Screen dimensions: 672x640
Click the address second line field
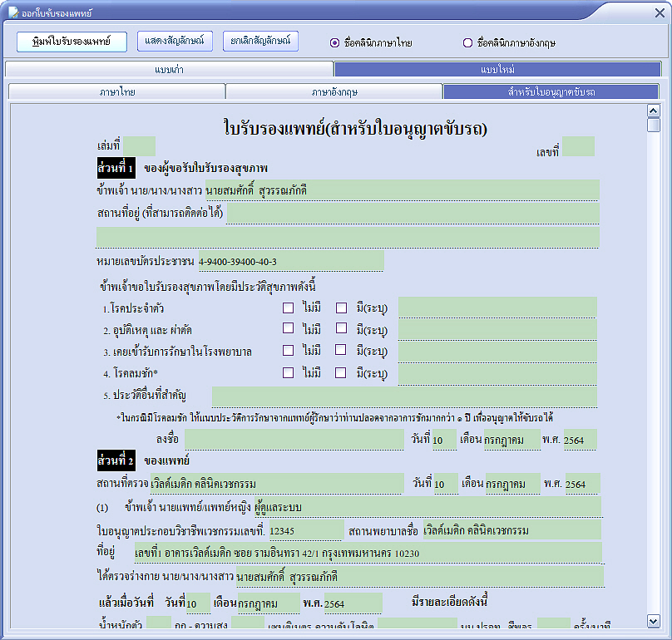pyautogui.click(x=348, y=237)
